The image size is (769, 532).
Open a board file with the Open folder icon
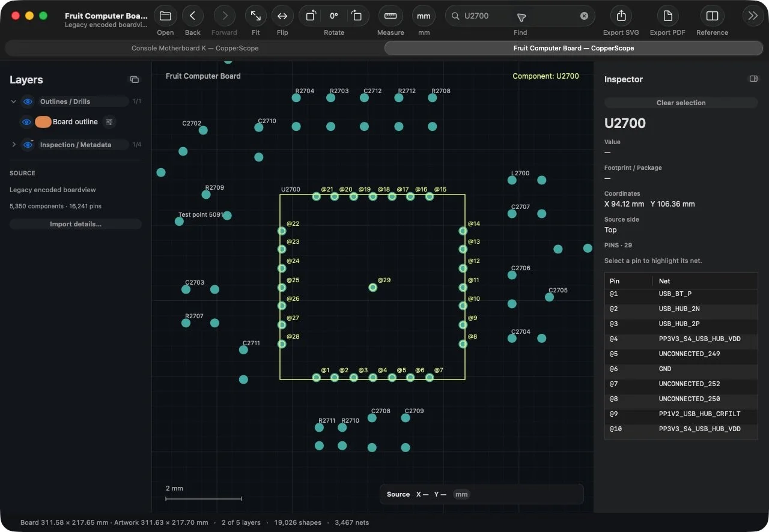pos(165,16)
